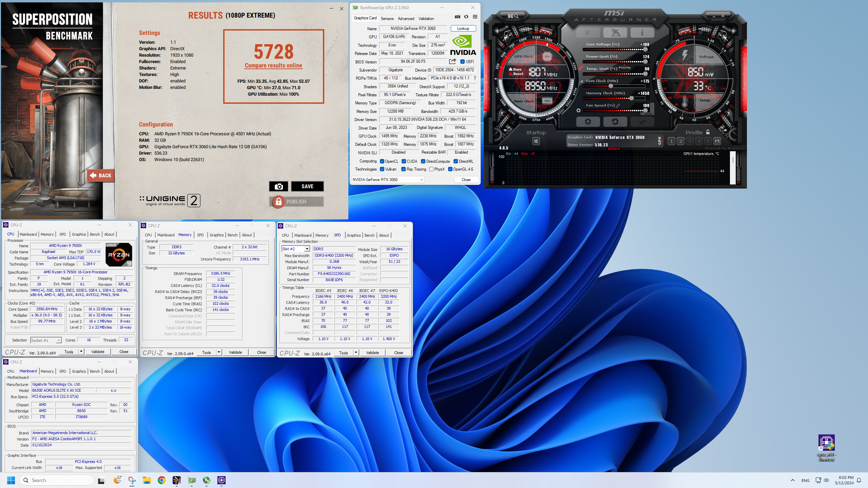The width and height of the screenshot is (868, 488).
Task: Save Afterburner profile with floppy icon
Action: pyautogui.click(x=717, y=141)
